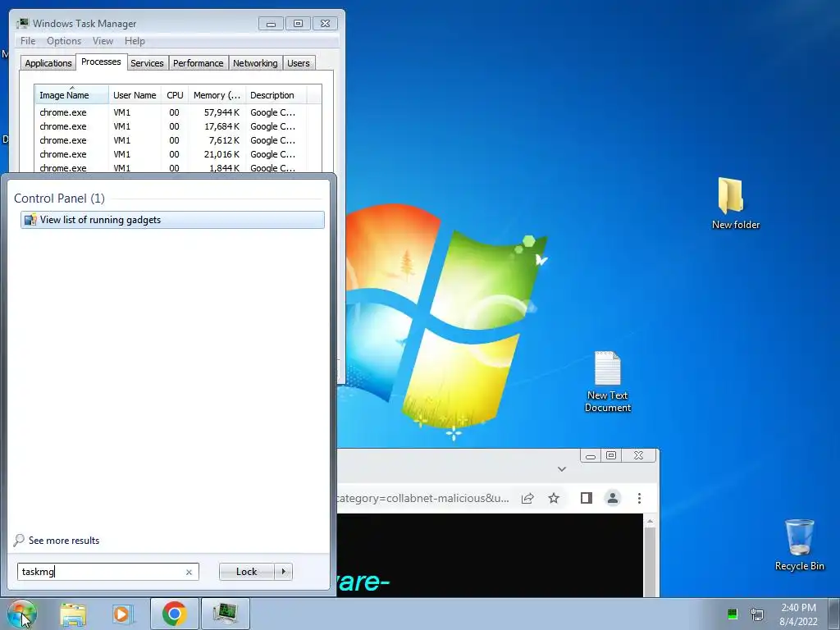Bookmark the page with Chrome's star icon
840x630 pixels.
pyautogui.click(x=554, y=498)
